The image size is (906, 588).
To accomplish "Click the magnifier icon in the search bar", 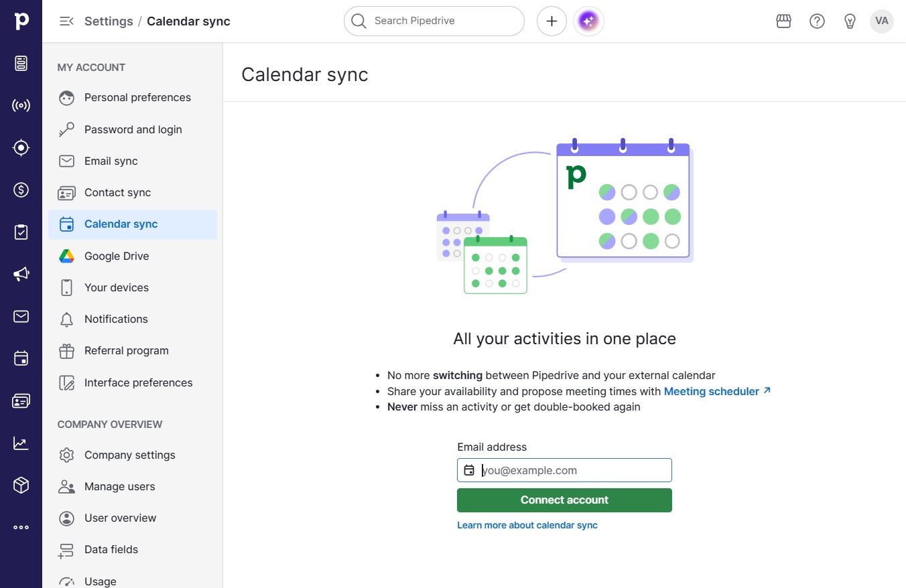I will coord(359,21).
